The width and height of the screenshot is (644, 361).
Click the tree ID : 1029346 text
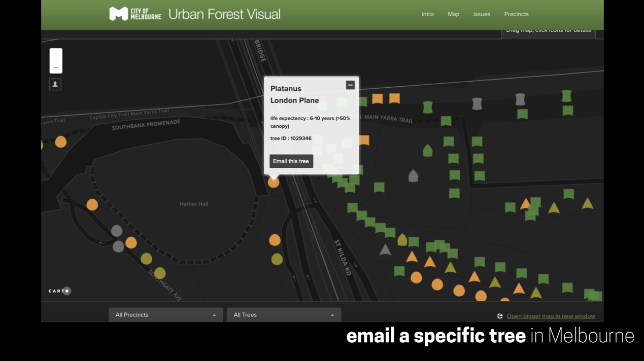click(291, 138)
